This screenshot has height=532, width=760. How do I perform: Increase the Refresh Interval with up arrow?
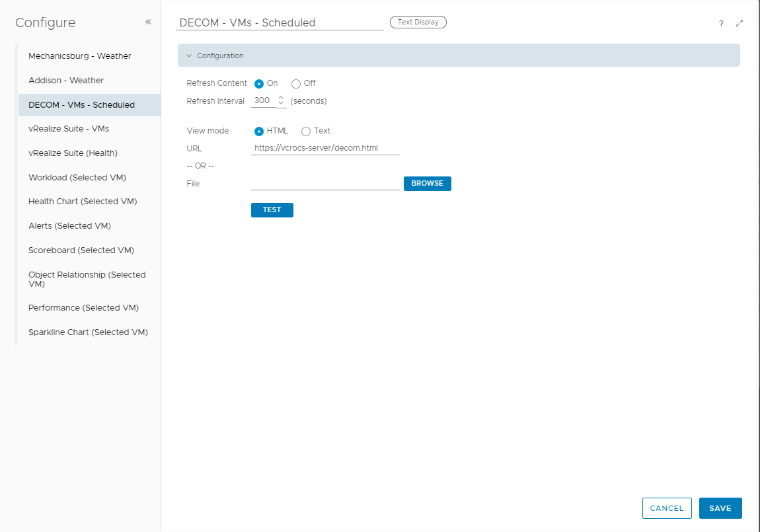point(281,98)
